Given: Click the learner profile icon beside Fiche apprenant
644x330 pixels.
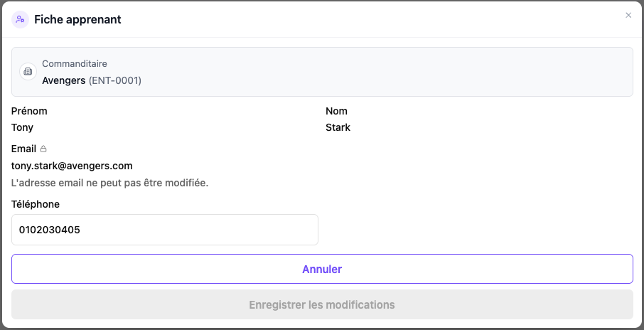Looking at the screenshot, I should pyautogui.click(x=20, y=19).
